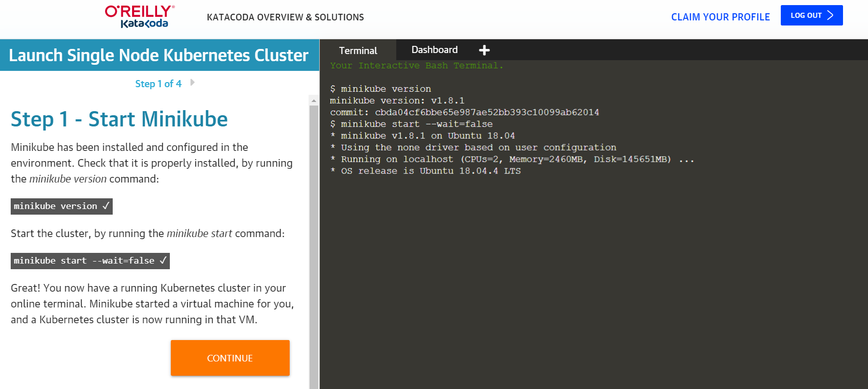Click the 'OS release is Ubuntu 18.04.4 LTS' line

pos(425,171)
